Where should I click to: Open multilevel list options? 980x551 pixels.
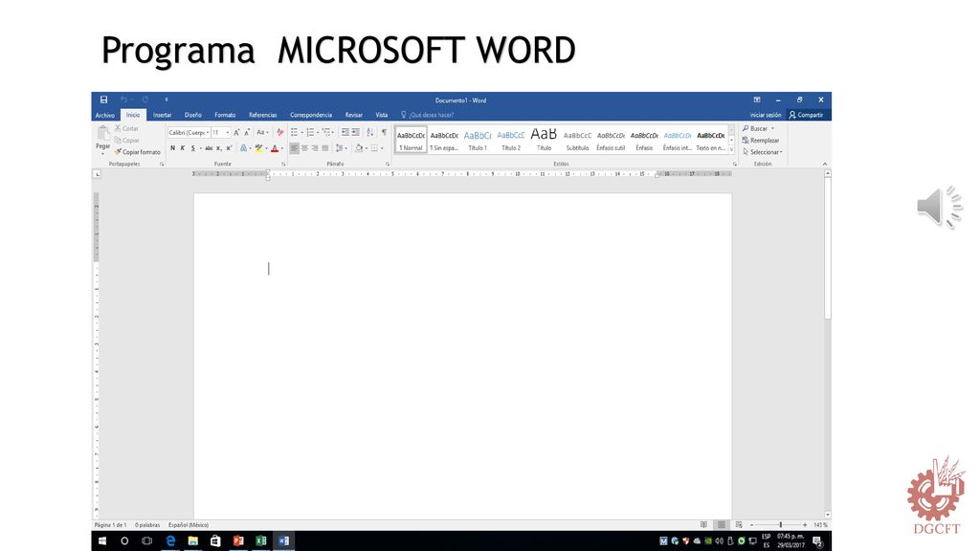click(x=327, y=132)
